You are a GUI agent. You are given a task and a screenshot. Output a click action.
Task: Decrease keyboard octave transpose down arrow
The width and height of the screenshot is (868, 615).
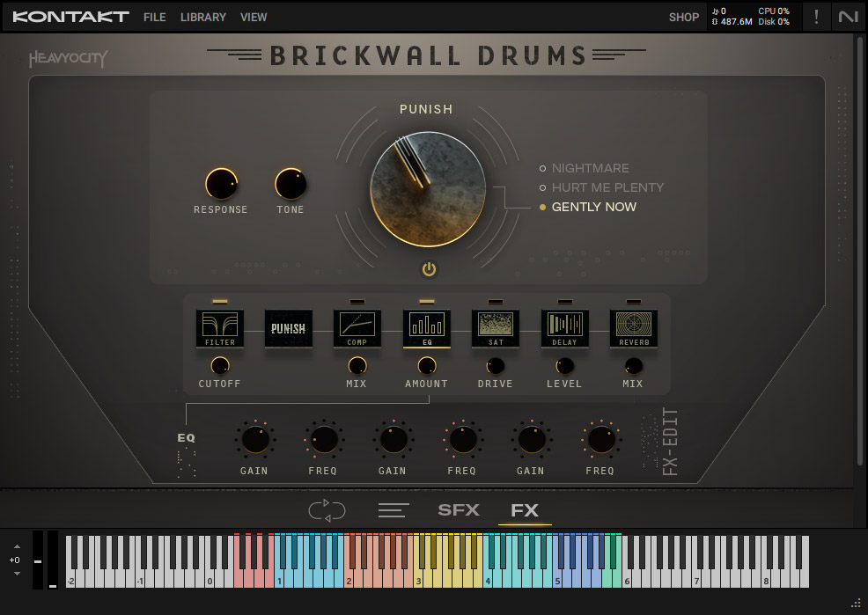point(17,573)
